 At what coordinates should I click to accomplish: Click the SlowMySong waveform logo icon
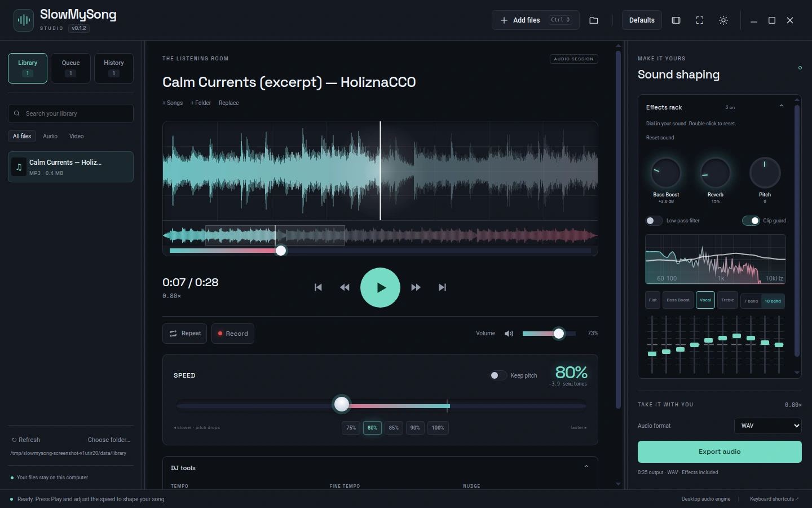tap(24, 20)
